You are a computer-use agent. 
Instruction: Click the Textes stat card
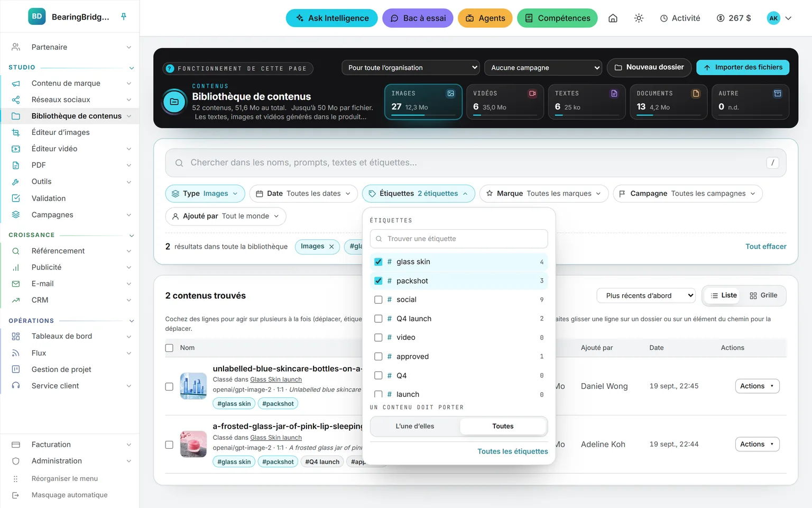click(587, 102)
